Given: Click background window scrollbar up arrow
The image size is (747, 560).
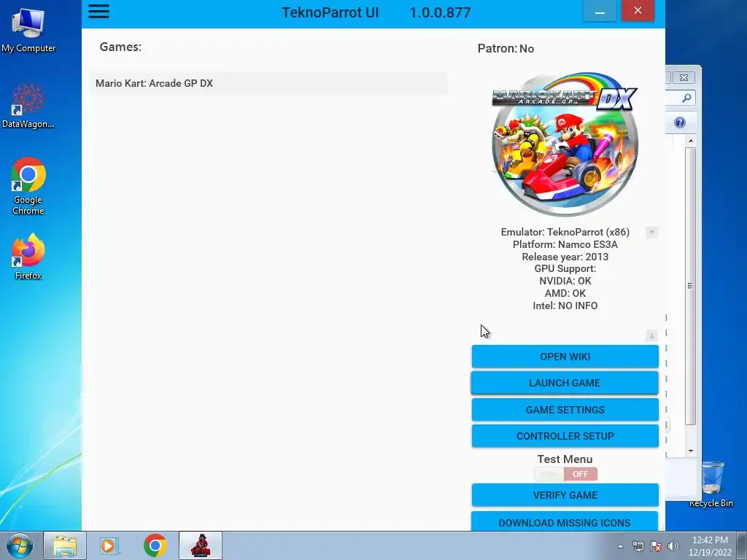Looking at the screenshot, I should tap(691, 141).
